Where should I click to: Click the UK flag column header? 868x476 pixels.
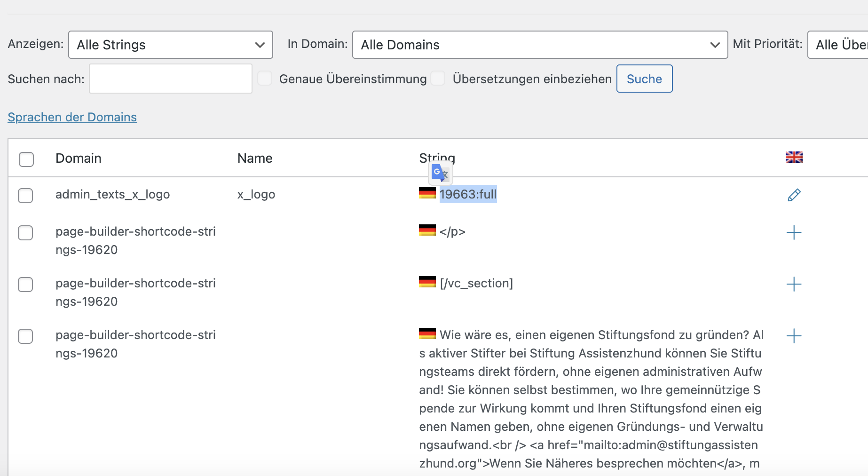pos(794,157)
